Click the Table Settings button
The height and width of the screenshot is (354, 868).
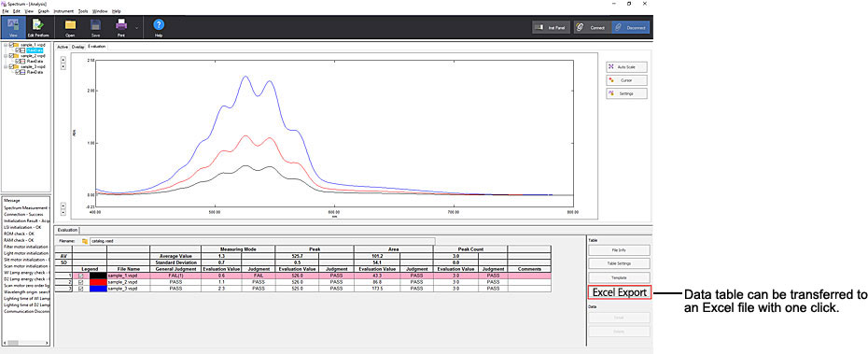(x=619, y=263)
